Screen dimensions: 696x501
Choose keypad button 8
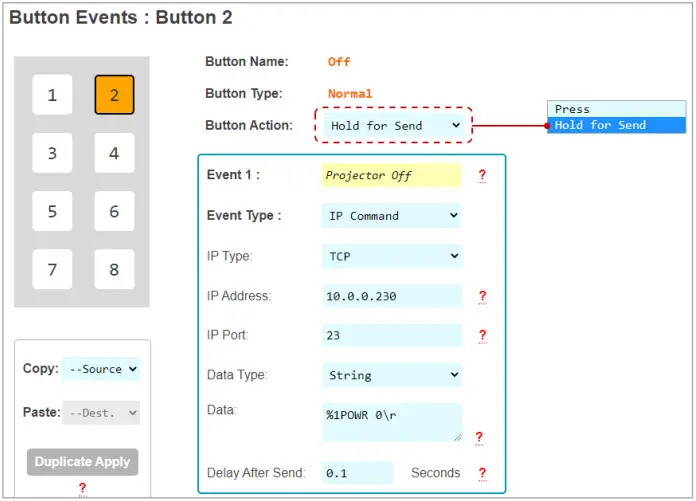click(x=114, y=270)
